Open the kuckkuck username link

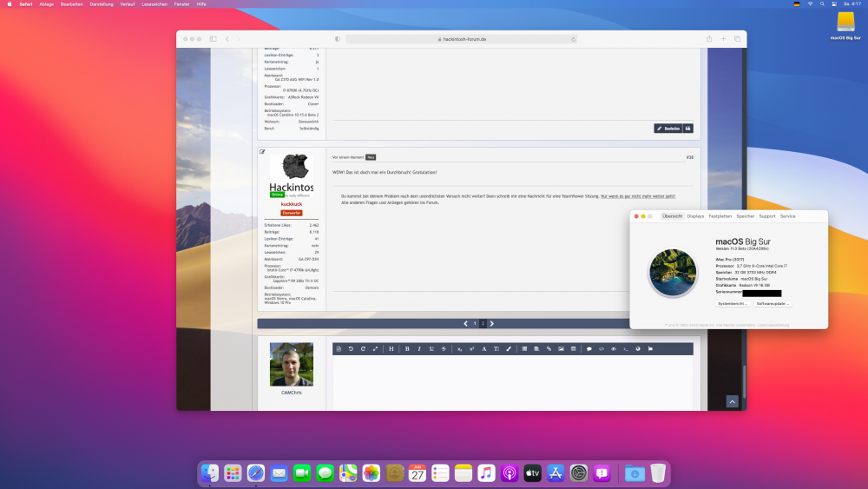(x=291, y=204)
